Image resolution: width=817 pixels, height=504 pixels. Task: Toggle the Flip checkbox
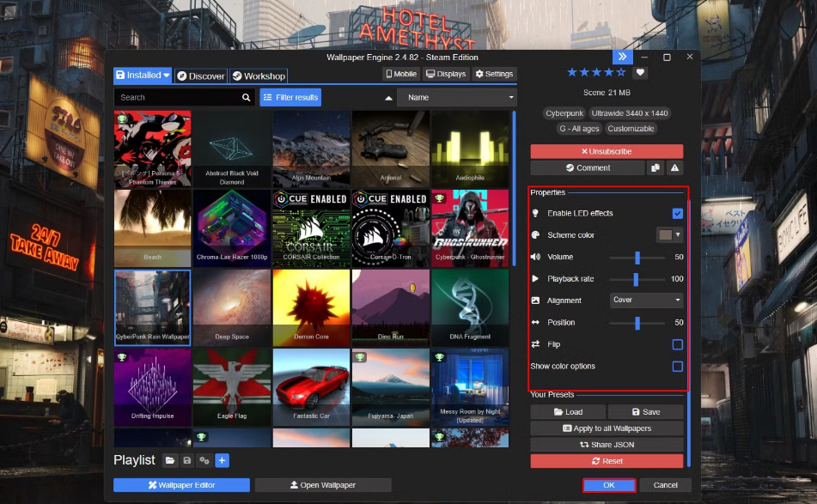677,344
